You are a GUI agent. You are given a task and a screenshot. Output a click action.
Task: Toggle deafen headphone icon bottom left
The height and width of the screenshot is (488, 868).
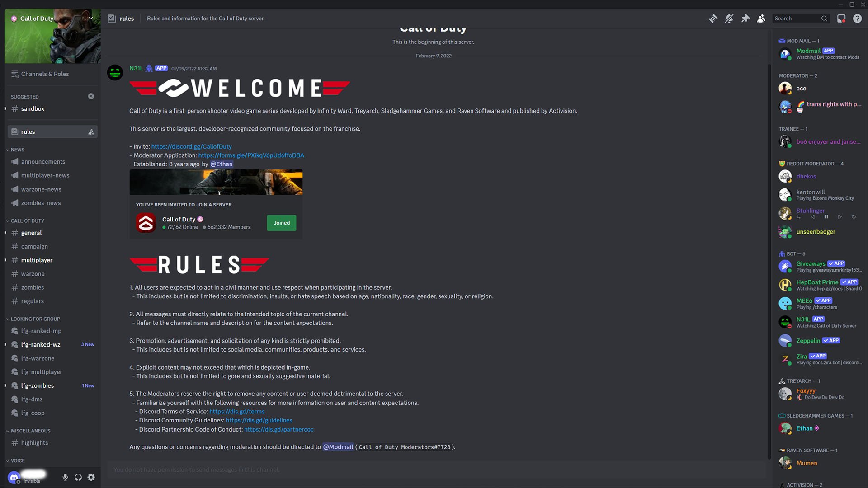point(78,477)
